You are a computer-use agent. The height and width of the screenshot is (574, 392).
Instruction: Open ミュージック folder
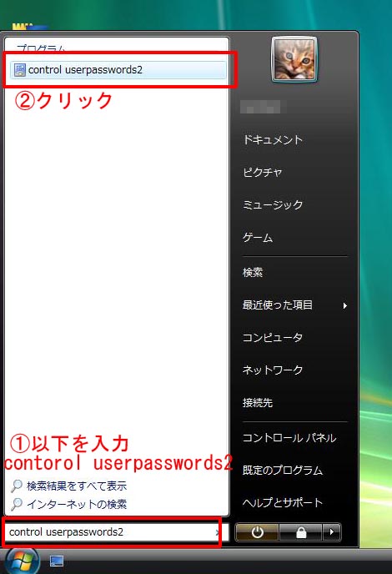point(273,204)
